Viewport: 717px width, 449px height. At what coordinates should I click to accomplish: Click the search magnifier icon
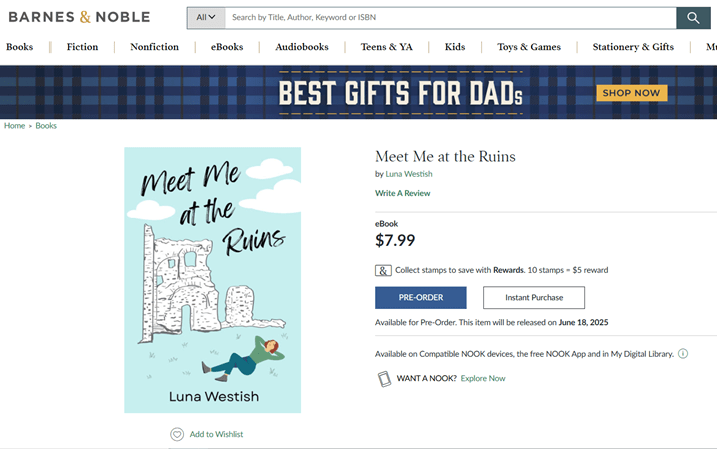tap(693, 18)
